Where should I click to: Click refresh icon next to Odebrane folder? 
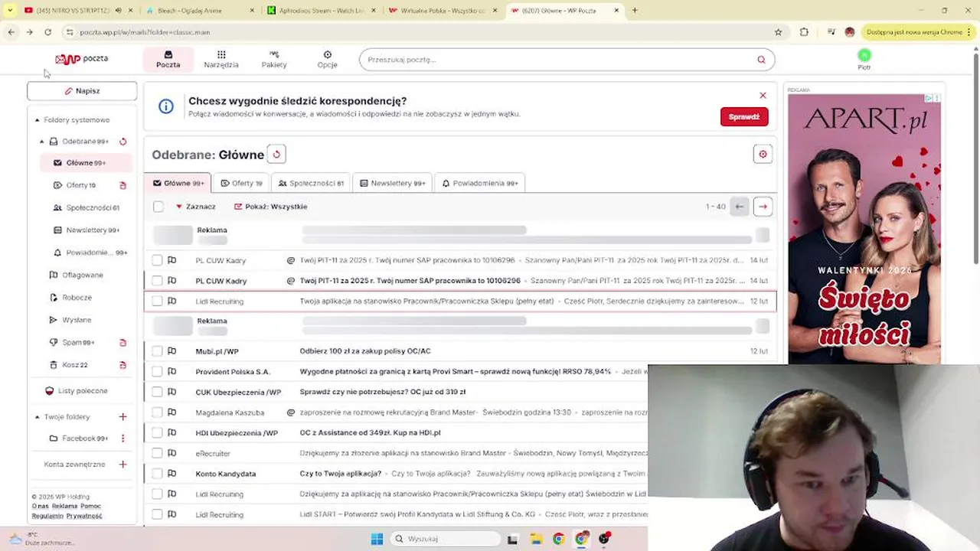122,142
